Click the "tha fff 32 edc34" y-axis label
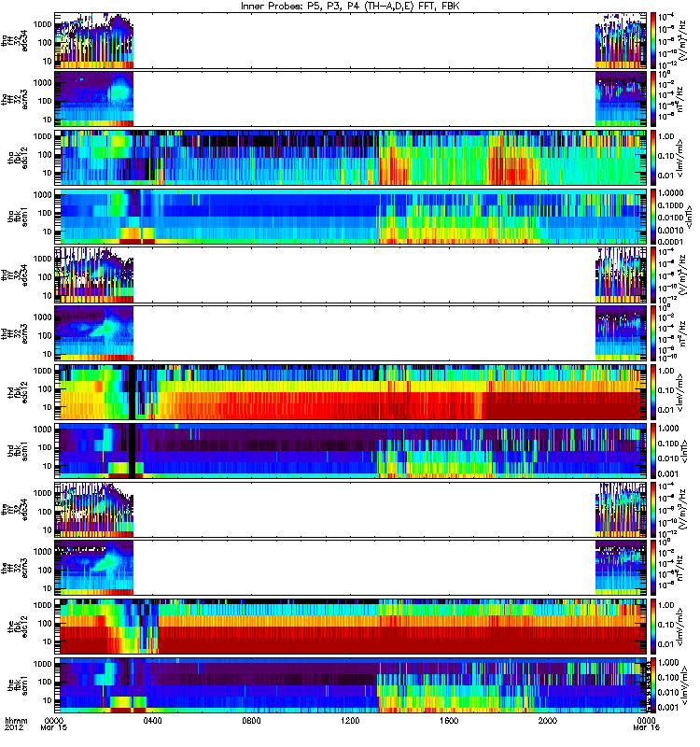 coord(15,40)
